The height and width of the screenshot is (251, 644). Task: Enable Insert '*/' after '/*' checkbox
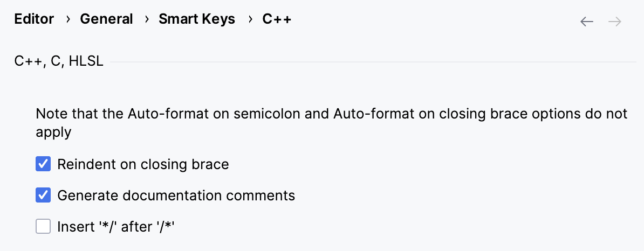(x=43, y=227)
